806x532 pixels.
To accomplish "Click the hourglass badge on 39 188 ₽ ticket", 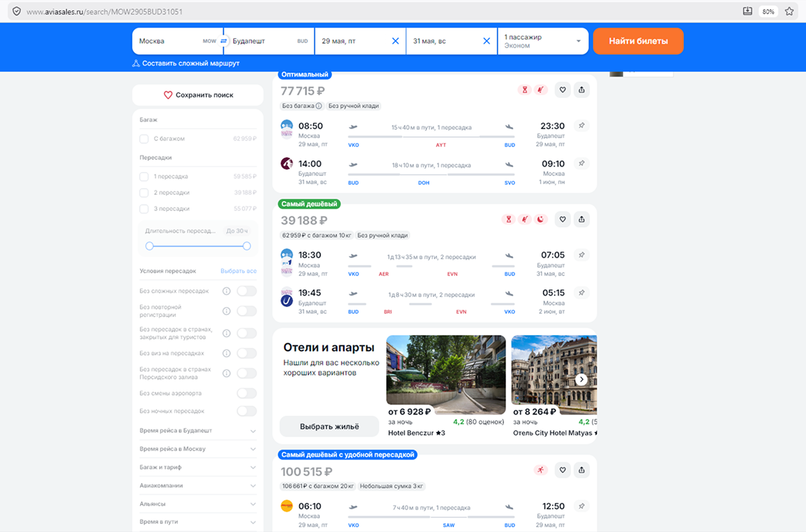I will [508, 219].
